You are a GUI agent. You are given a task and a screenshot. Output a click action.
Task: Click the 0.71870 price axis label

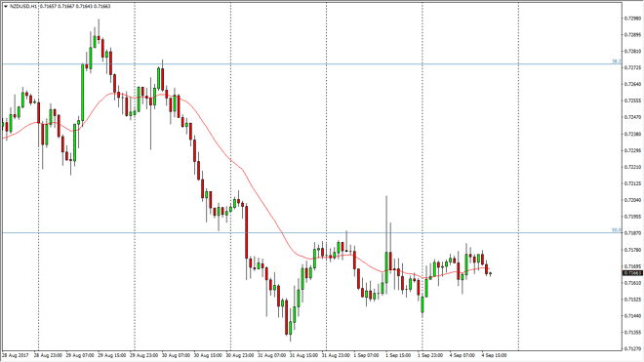point(632,233)
